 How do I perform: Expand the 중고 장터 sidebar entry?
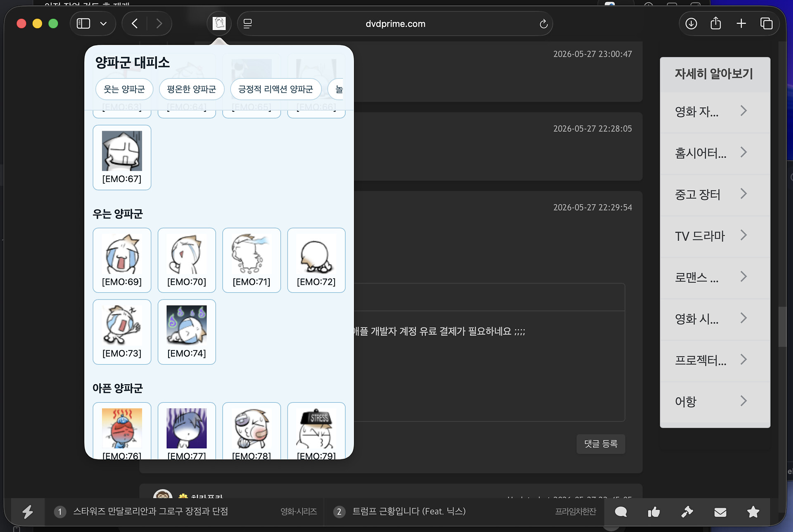715,194
